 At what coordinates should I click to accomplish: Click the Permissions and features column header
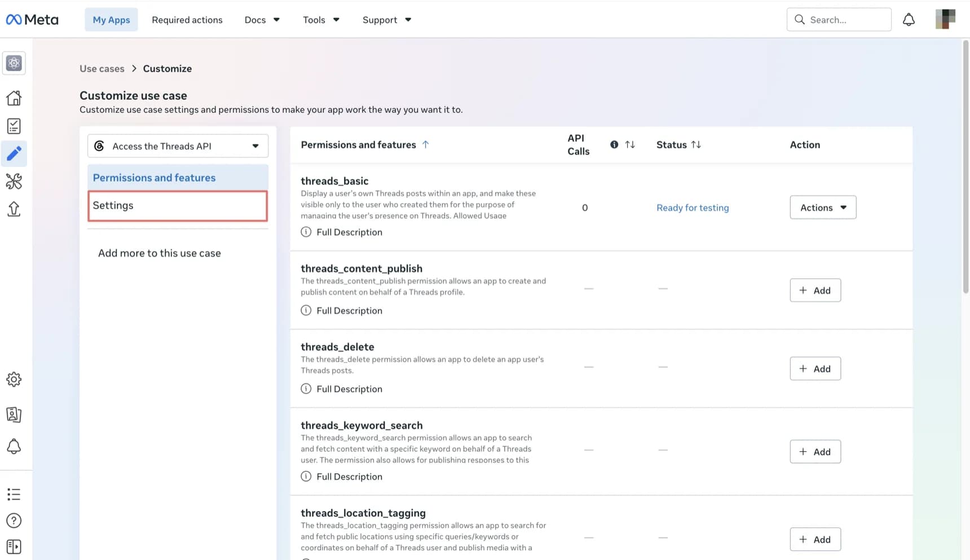click(x=358, y=145)
